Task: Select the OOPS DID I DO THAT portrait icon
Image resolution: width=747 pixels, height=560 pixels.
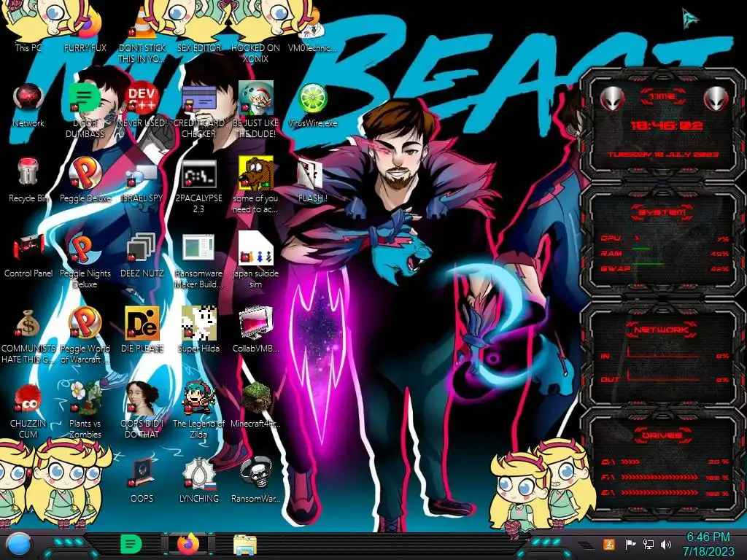Action: pyautogui.click(x=142, y=411)
